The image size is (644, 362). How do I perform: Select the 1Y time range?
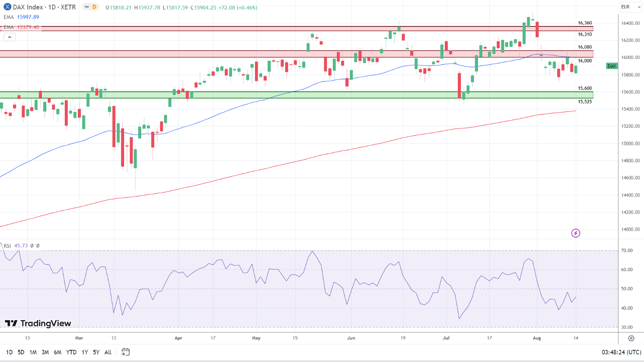[85, 352]
